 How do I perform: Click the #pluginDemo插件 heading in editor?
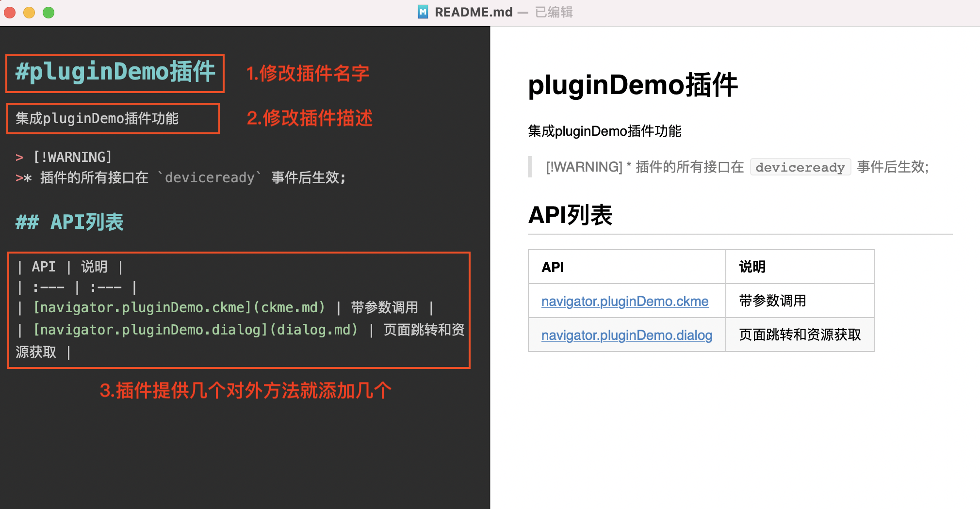click(x=115, y=72)
